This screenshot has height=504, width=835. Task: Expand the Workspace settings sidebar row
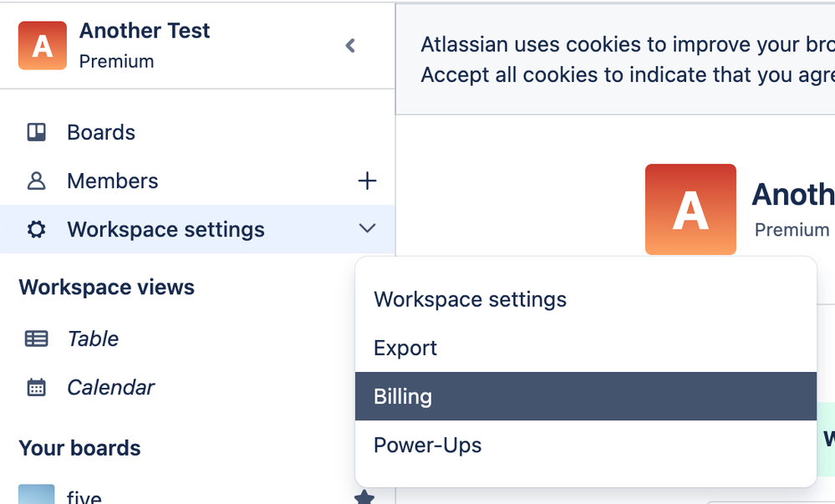click(165, 229)
